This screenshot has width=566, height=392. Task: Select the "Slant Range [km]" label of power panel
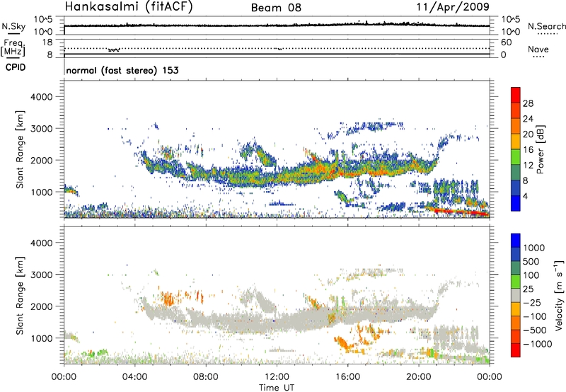coord(20,149)
